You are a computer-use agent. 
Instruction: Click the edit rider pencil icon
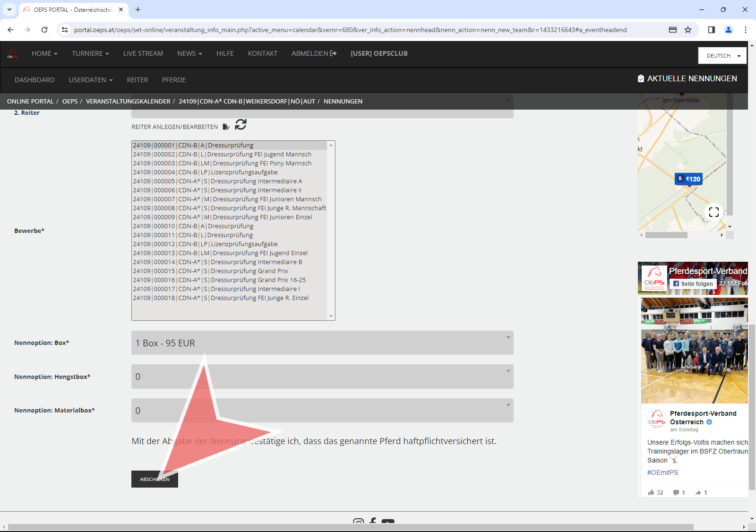[x=226, y=127]
